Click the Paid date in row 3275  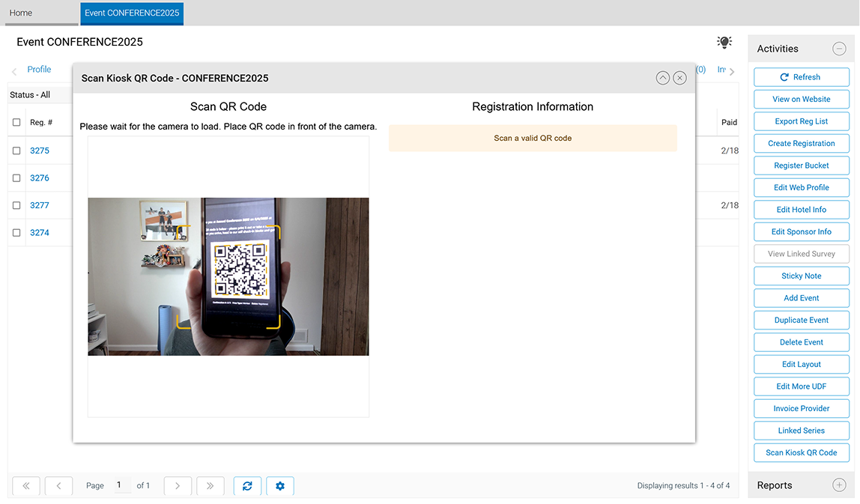coord(730,151)
